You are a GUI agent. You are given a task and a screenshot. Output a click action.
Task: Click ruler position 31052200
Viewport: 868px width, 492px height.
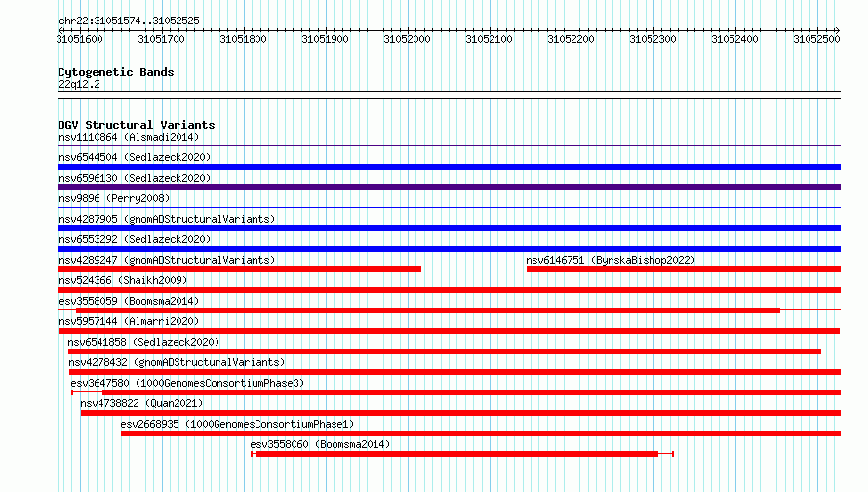(x=572, y=39)
